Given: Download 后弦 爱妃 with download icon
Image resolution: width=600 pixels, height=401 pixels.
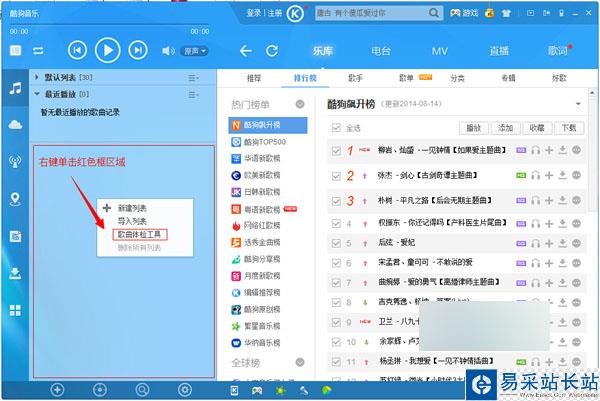Looking at the screenshot, I should [x=562, y=243].
